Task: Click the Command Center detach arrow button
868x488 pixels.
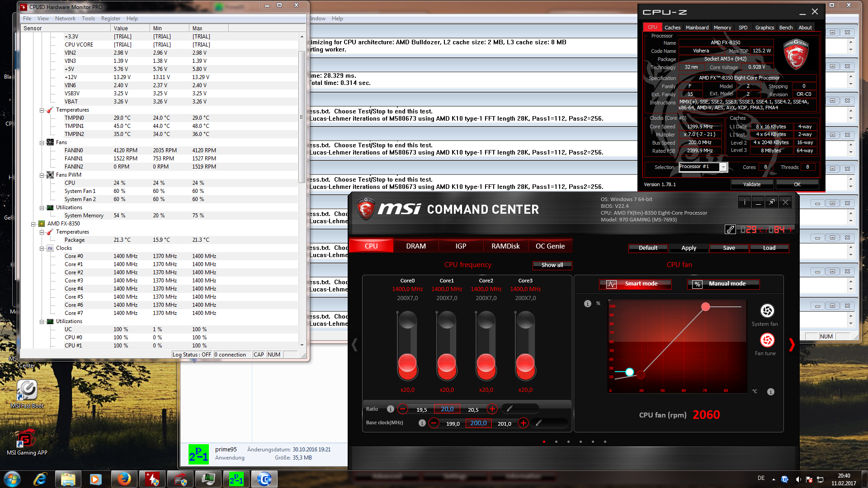Action: (x=772, y=202)
